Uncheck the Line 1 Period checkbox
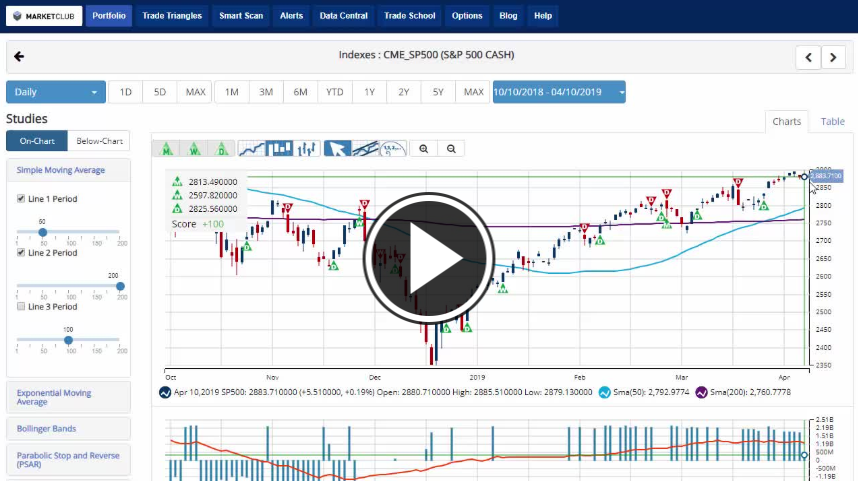858x481 pixels. pos(22,199)
